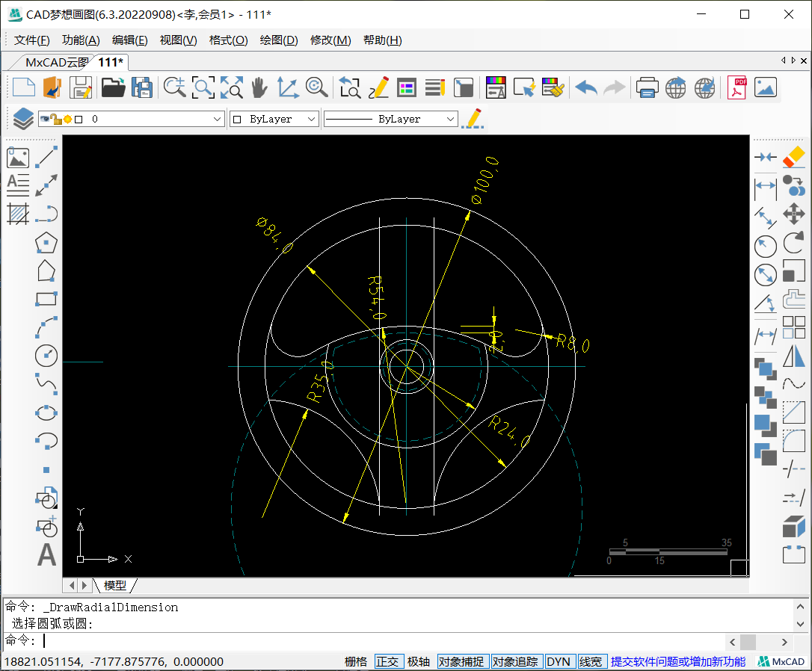
Task: Click the MxCAD logo in status bar
Action: pyautogui.click(x=781, y=661)
